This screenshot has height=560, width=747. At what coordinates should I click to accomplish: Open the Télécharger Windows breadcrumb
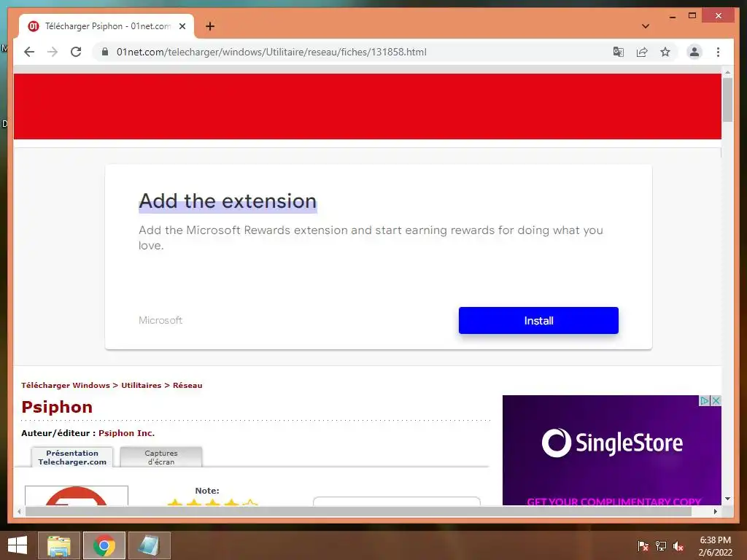coord(65,385)
